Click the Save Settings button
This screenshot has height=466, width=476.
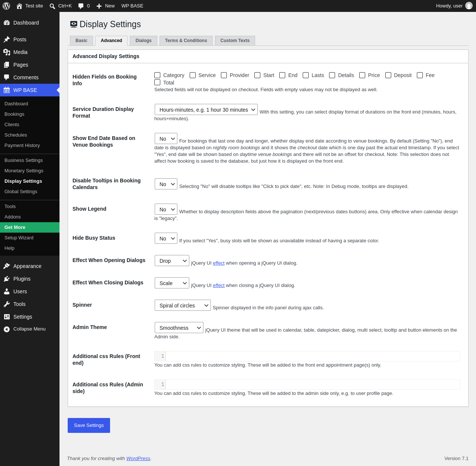(89, 425)
